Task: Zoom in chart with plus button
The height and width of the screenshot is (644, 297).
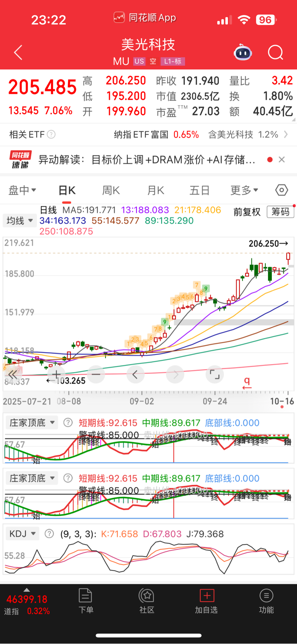Action: [x=56, y=374]
